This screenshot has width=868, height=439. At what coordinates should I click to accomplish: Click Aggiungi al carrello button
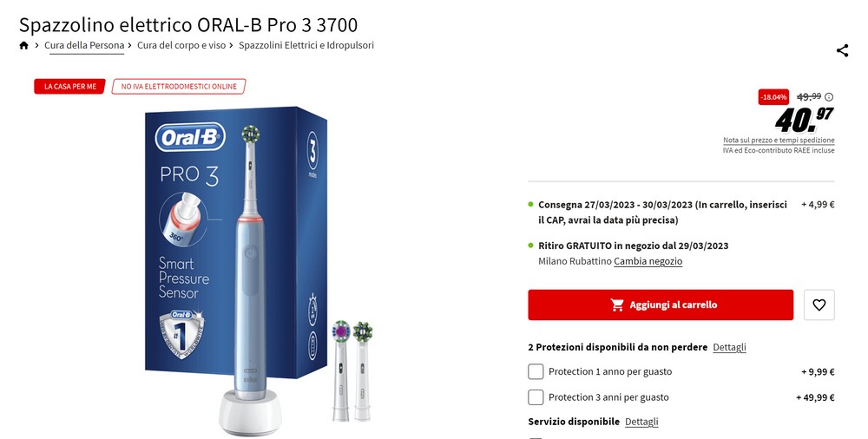(x=661, y=305)
